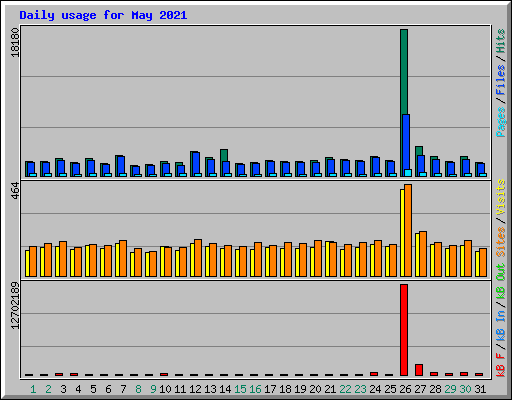The height and width of the screenshot is (400, 512).
Task: Click day label 3 on the x-axis
Action: coord(63,389)
